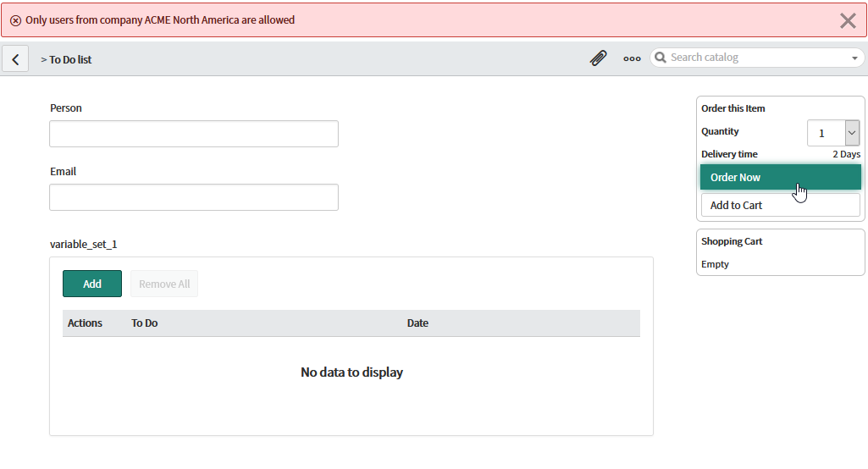
Task: Click the error circle icon in banner
Action: tap(15, 20)
